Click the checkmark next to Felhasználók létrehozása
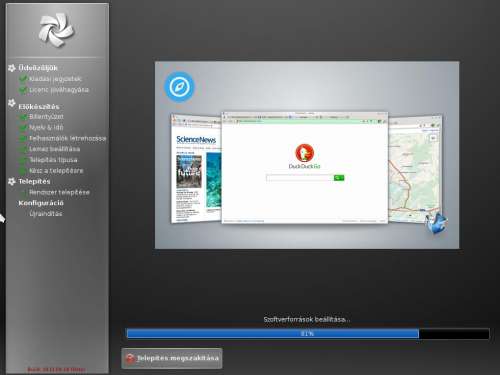 (x=23, y=138)
